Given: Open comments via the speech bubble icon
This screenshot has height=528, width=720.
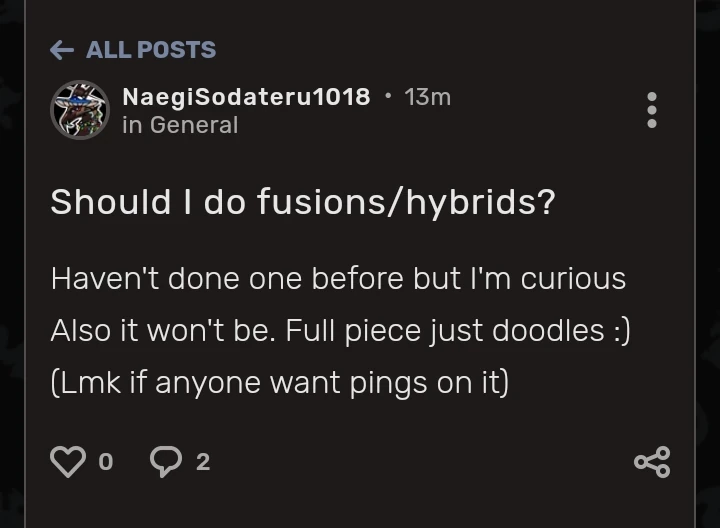Looking at the screenshot, I should click(165, 461).
